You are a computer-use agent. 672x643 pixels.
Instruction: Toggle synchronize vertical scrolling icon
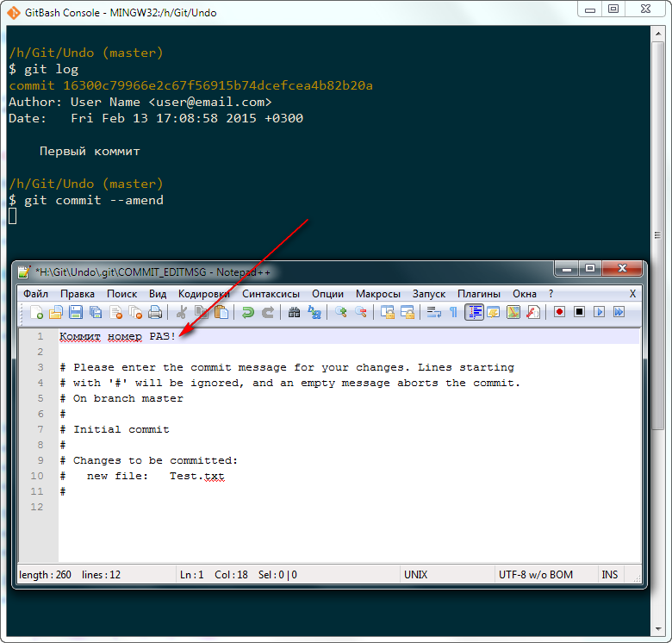388,312
